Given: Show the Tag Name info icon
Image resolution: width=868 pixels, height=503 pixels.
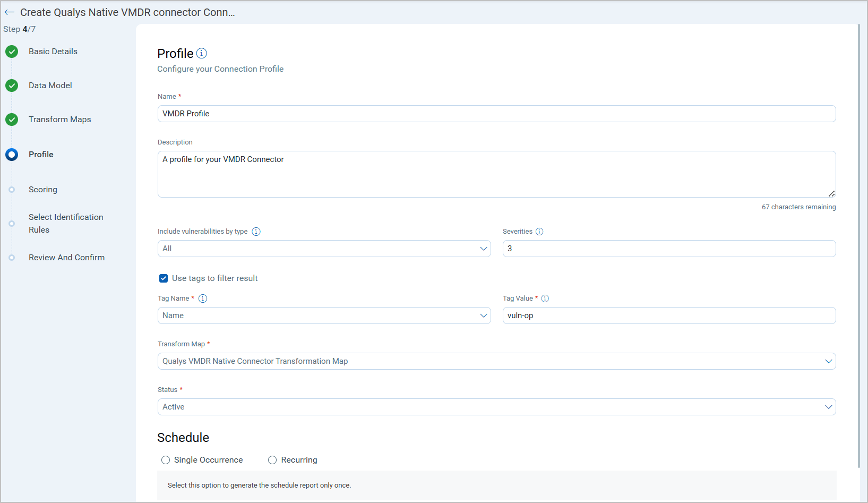Looking at the screenshot, I should [x=203, y=299].
